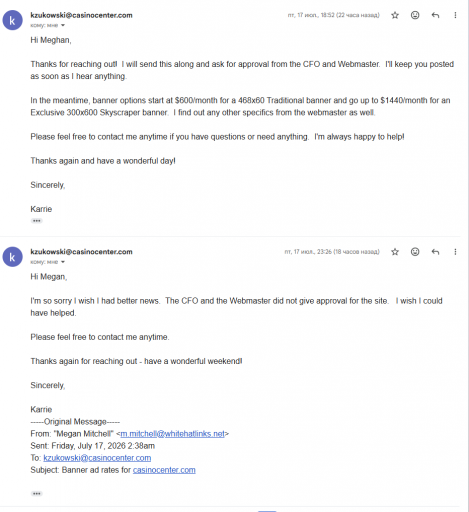Open casinocenter.com link in Subject line
469x512 pixels.
164,470
